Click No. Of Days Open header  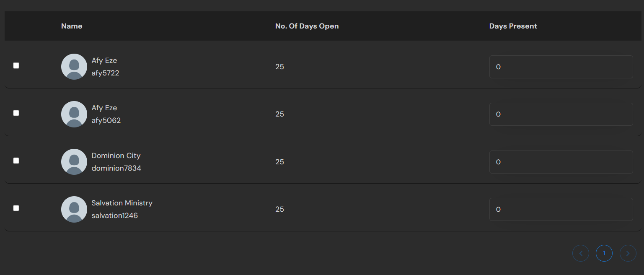click(x=307, y=26)
